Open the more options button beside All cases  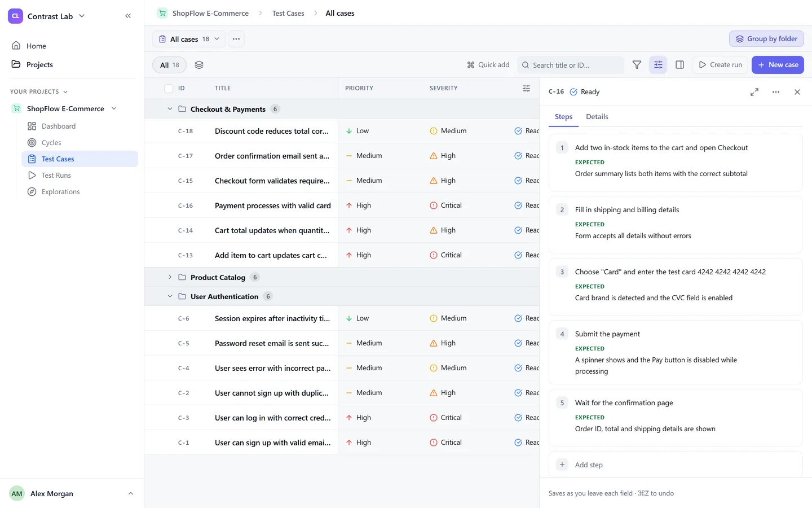click(236, 39)
